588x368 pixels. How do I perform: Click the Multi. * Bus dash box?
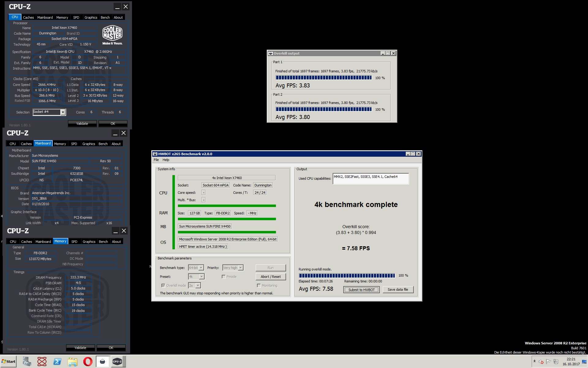[x=203, y=200]
